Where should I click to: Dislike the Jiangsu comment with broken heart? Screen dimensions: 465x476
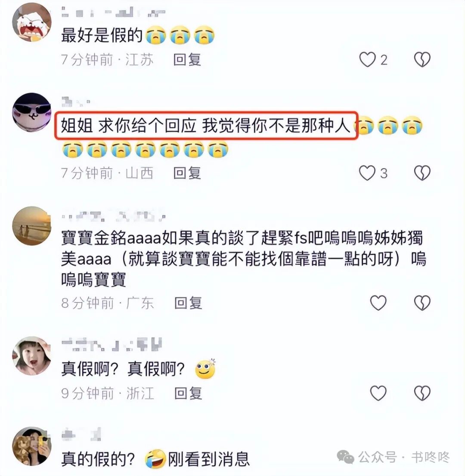[x=422, y=59]
